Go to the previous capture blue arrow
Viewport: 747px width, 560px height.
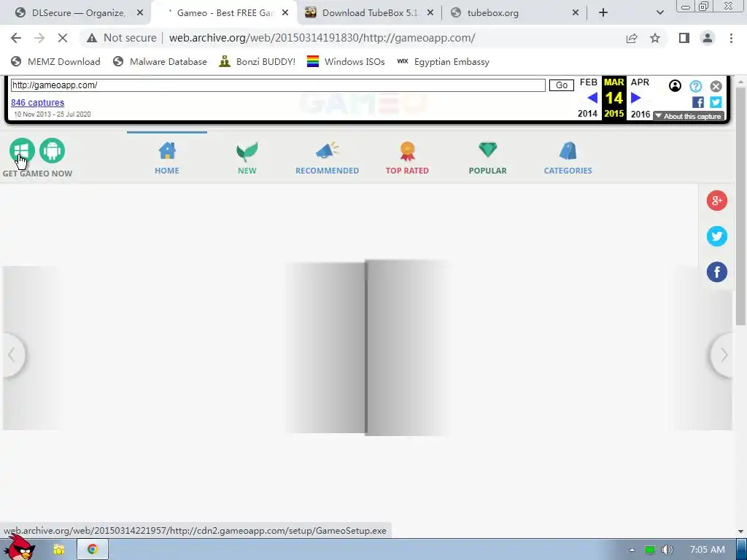click(x=592, y=98)
